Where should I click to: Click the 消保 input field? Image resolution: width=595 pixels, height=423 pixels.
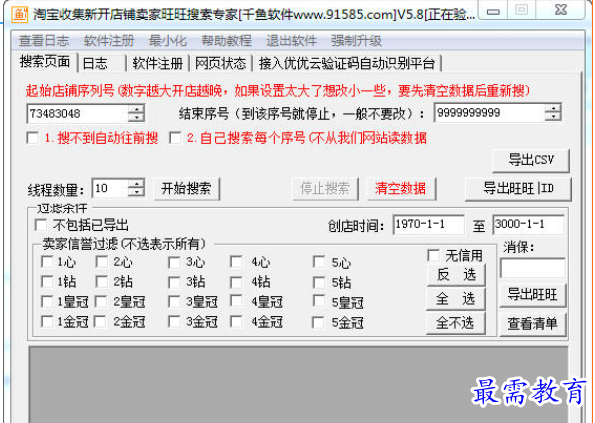(532, 268)
